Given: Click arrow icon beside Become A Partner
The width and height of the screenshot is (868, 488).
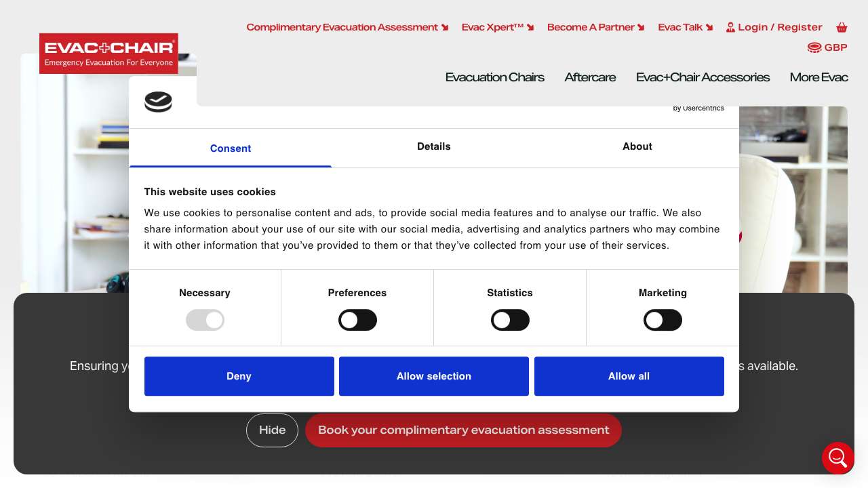Looking at the screenshot, I should pyautogui.click(x=641, y=28).
